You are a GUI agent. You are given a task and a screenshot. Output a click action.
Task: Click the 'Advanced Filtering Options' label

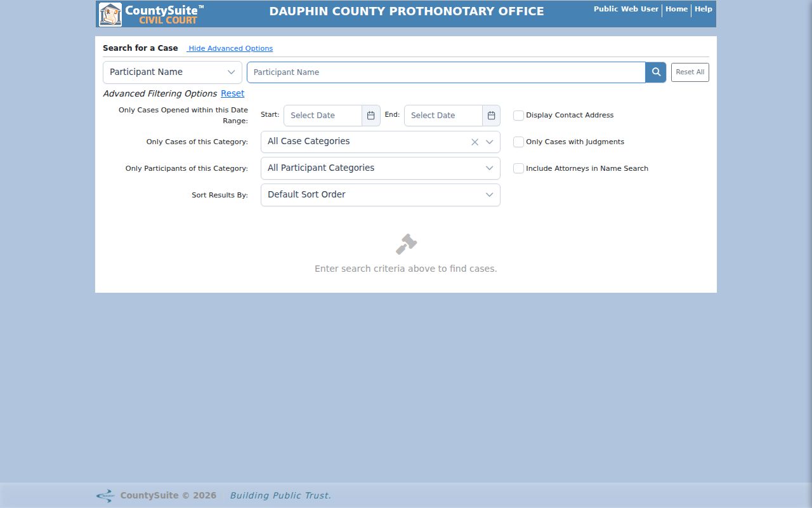point(160,94)
